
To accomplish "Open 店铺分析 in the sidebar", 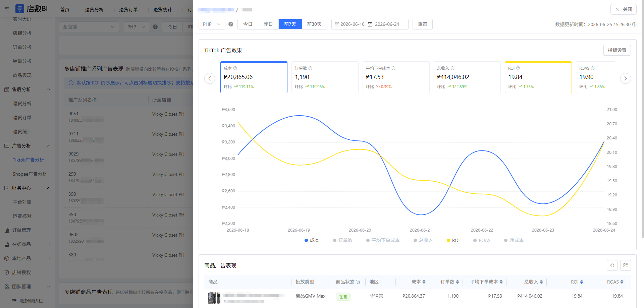I will (x=22, y=33).
